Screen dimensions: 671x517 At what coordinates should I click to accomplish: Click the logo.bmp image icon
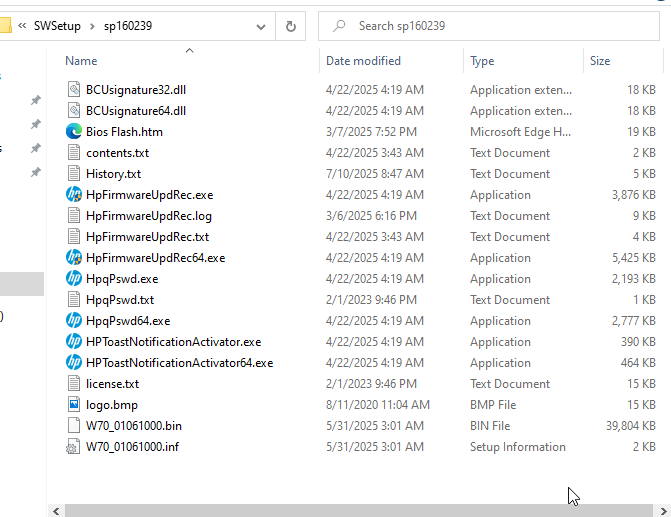click(x=74, y=404)
